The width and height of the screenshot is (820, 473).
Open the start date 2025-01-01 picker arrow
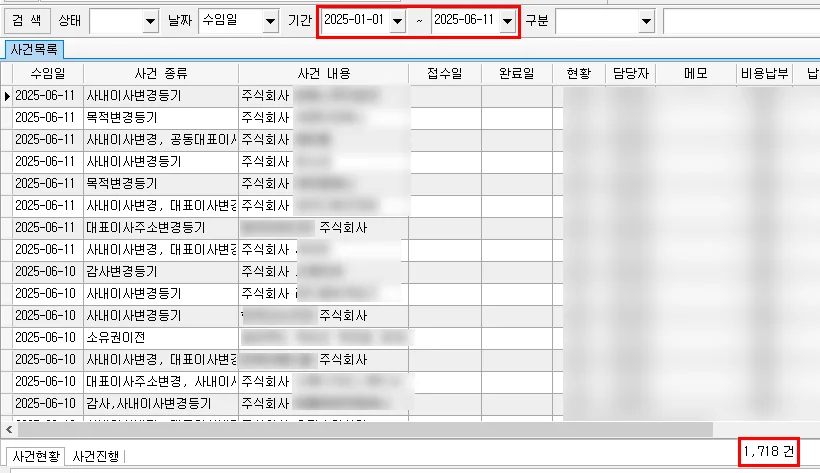(x=397, y=21)
